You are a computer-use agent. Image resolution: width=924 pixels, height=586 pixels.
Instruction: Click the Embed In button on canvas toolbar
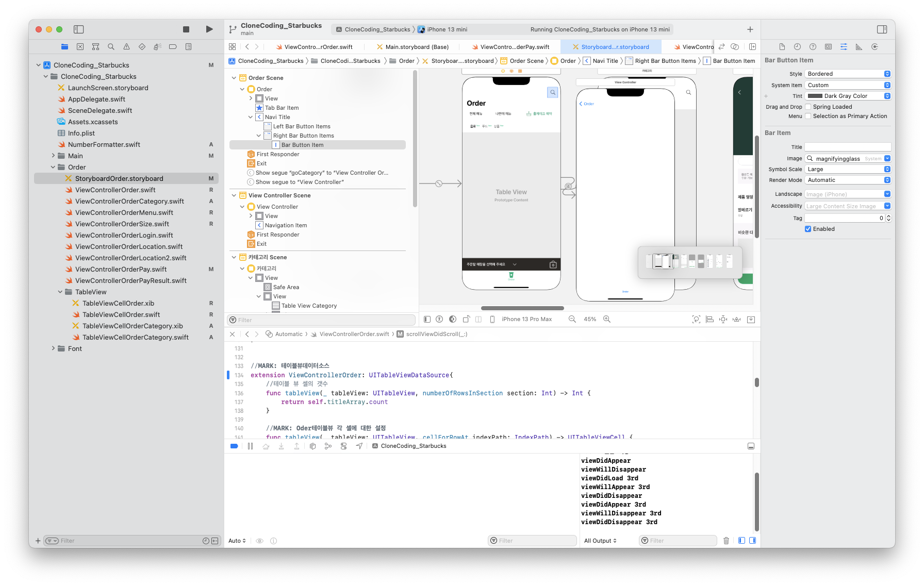pyautogui.click(x=751, y=320)
